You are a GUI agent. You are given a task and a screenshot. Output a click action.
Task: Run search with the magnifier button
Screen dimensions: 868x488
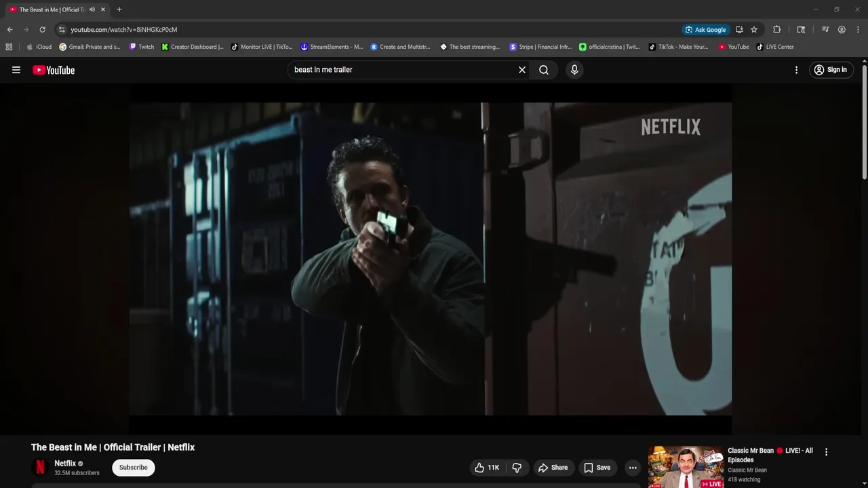click(544, 70)
